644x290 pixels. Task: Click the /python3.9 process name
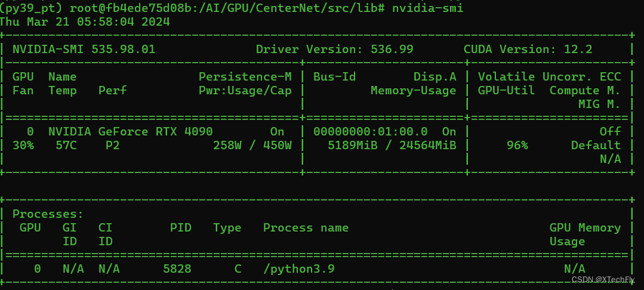(x=298, y=269)
